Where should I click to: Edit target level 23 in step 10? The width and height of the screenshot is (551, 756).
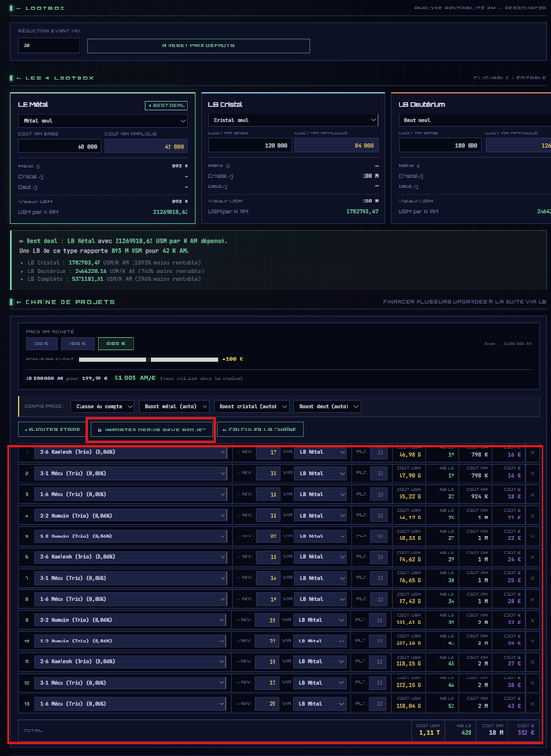[x=267, y=641]
